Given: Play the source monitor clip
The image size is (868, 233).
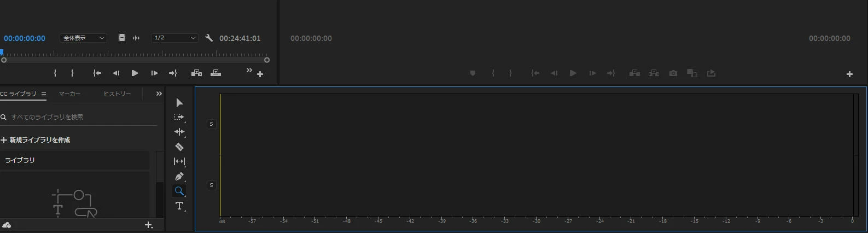Looking at the screenshot, I should tap(135, 73).
